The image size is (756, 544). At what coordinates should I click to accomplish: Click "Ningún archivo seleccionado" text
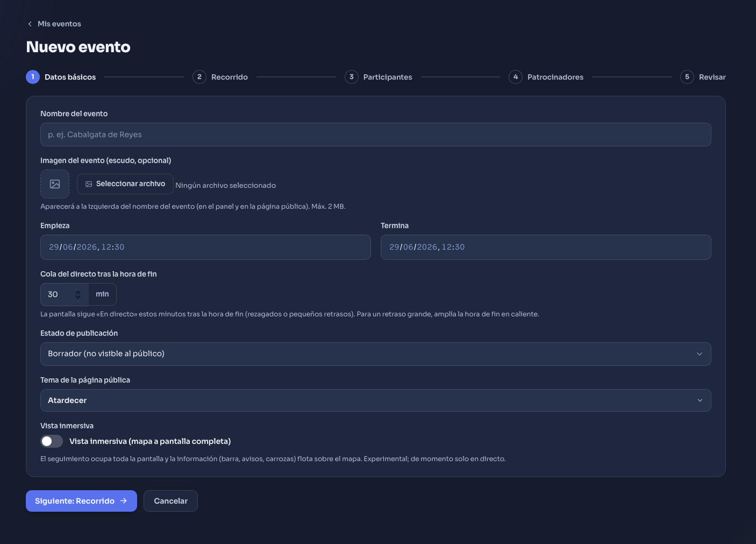(226, 185)
